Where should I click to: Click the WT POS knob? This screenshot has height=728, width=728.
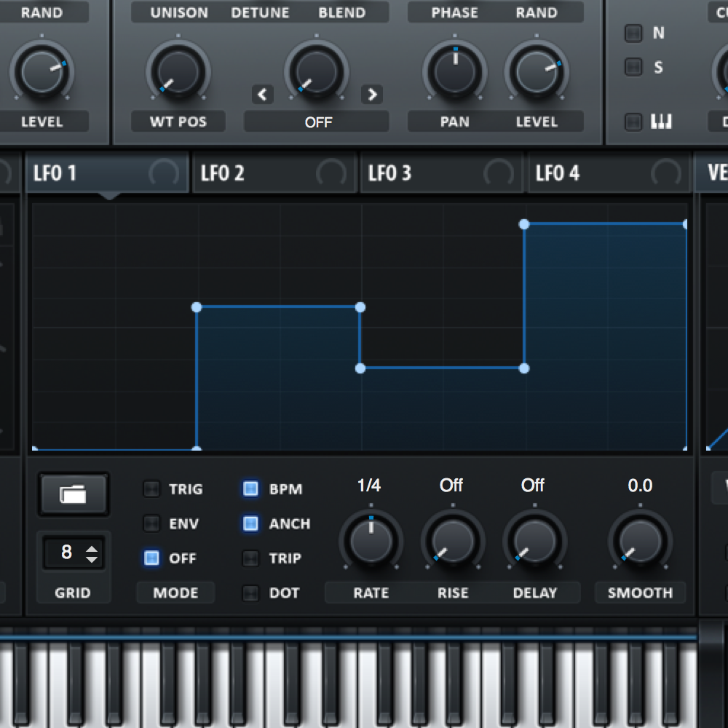178,72
